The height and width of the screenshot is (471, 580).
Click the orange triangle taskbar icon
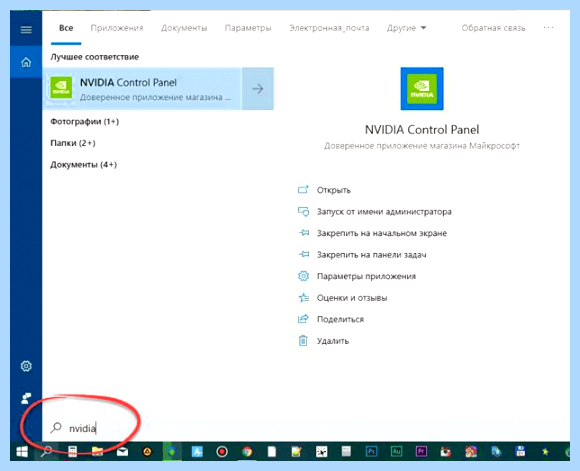[x=147, y=451]
